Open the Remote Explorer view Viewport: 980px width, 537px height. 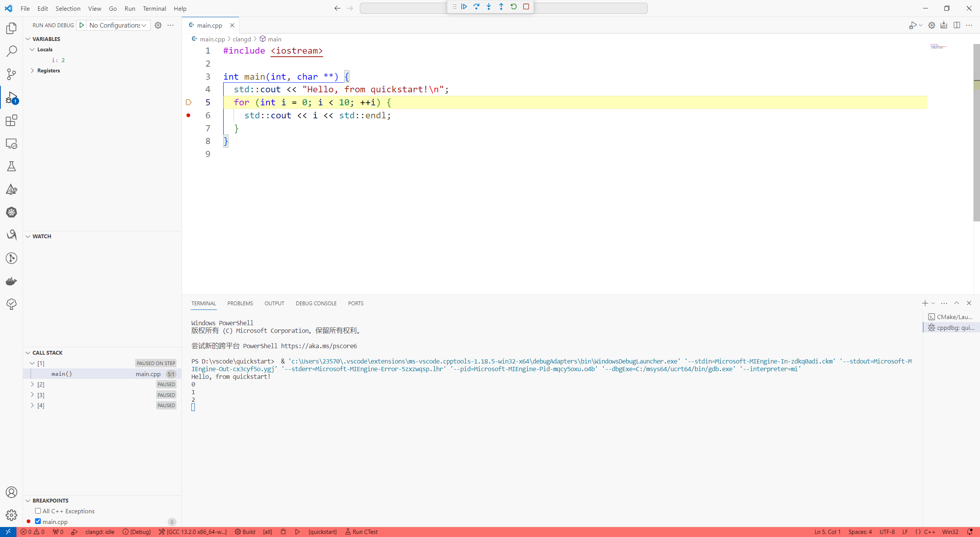point(11,144)
